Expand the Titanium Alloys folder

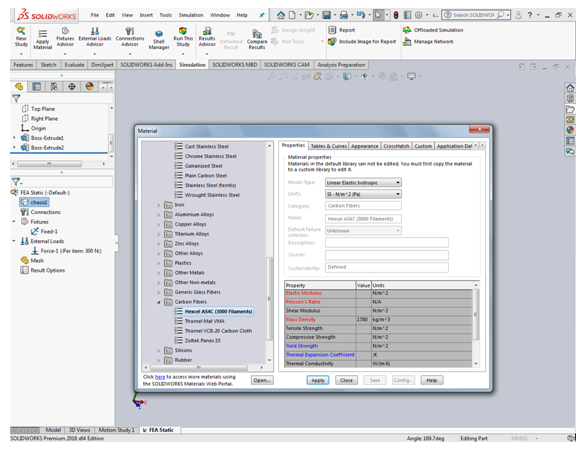pyautogui.click(x=159, y=234)
